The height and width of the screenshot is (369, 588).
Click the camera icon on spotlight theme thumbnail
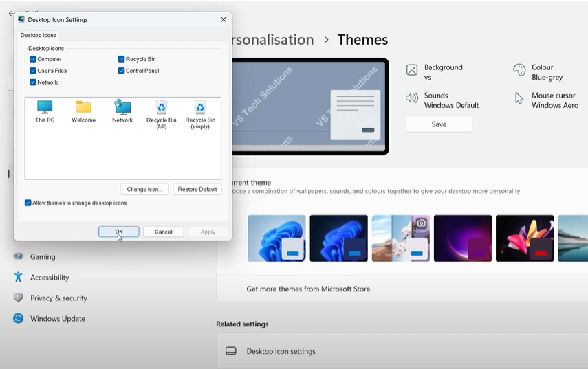421,223
